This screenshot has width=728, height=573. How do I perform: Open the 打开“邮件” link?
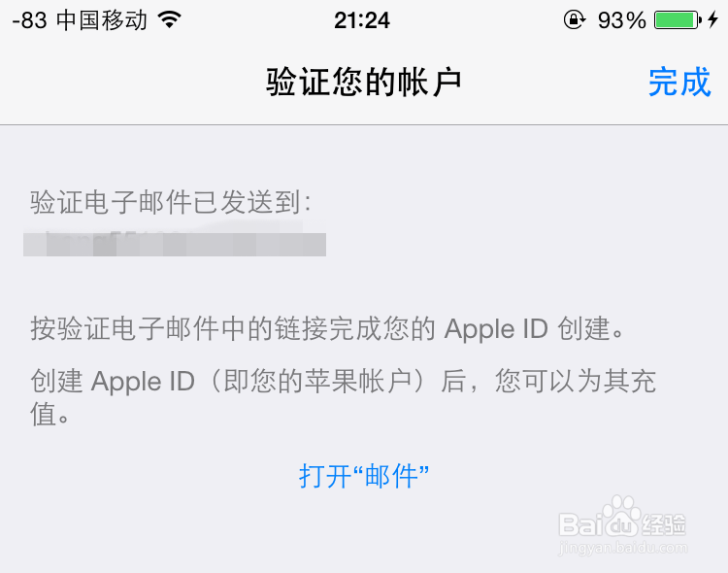[364, 476]
